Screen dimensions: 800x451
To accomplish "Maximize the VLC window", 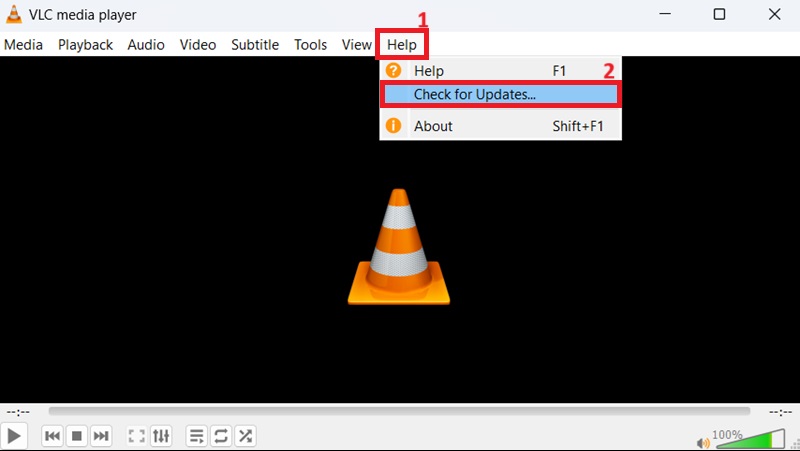I will (719, 14).
